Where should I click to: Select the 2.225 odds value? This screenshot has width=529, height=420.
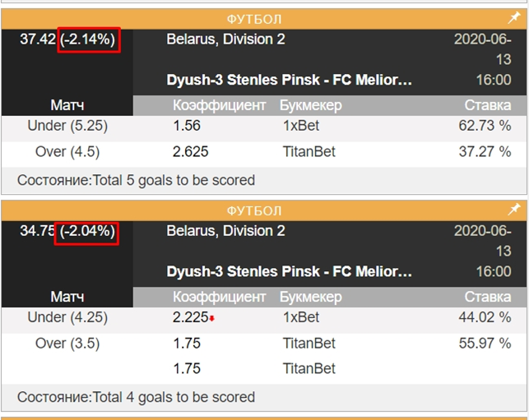click(x=190, y=317)
